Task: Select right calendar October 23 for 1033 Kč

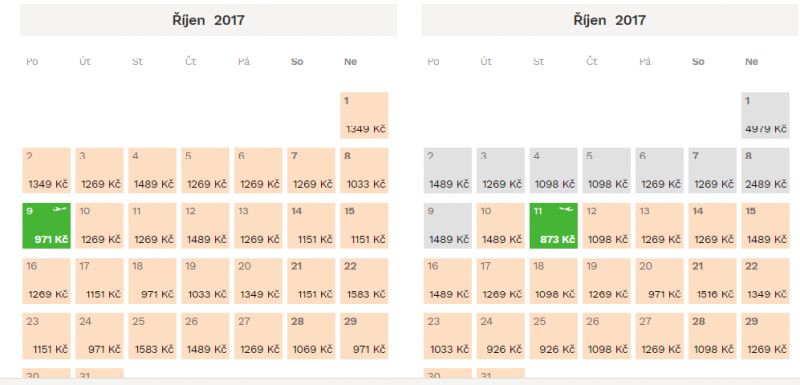Action: point(447,336)
